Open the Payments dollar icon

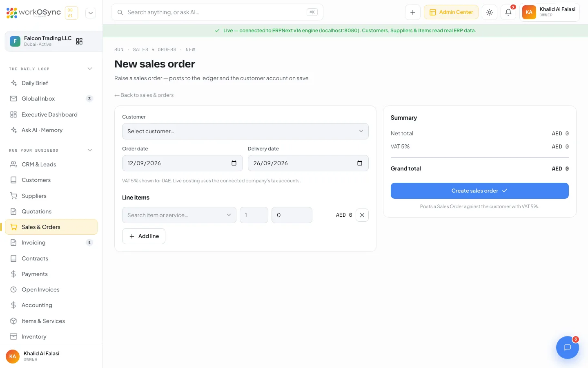click(x=13, y=274)
